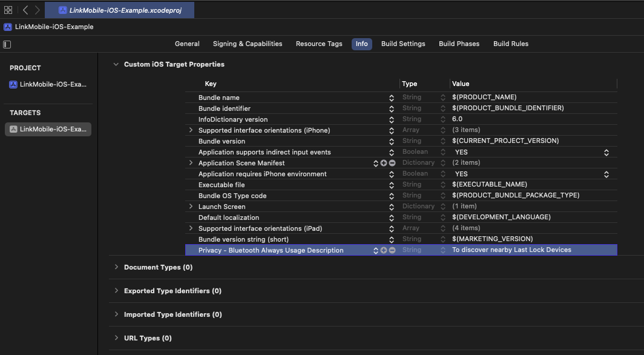Click the Key column header

210,84
